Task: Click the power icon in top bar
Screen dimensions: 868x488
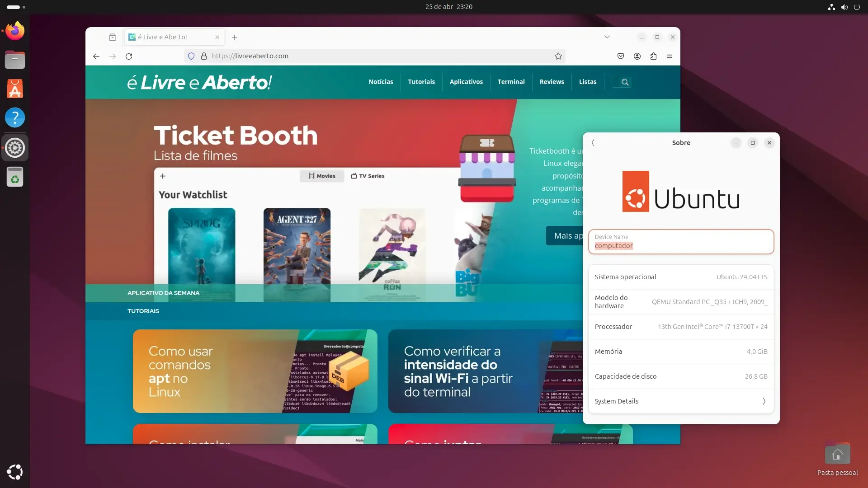Action: tap(857, 7)
